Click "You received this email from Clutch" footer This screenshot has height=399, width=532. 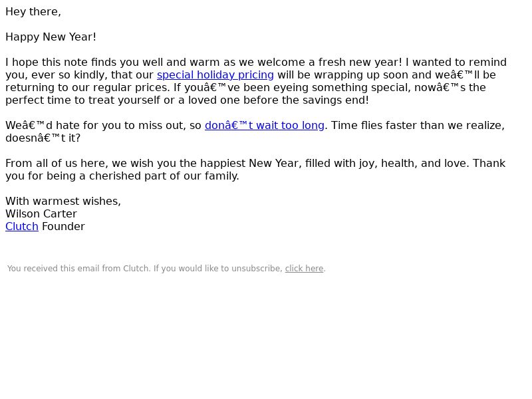click(79, 269)
